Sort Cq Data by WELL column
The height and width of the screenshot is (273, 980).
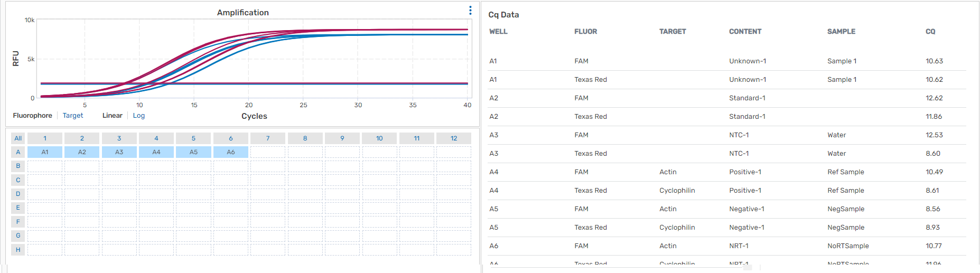tap(498, 32)
